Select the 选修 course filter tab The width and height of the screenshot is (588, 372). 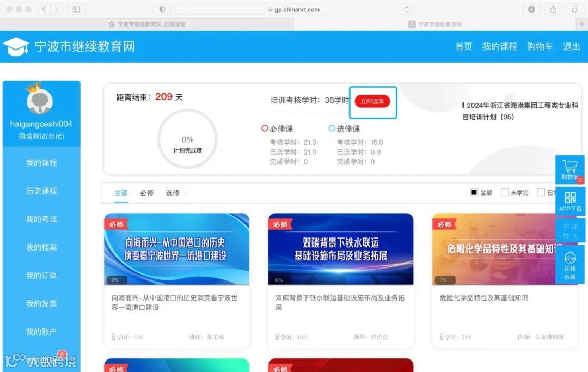[x=173, y=193]
